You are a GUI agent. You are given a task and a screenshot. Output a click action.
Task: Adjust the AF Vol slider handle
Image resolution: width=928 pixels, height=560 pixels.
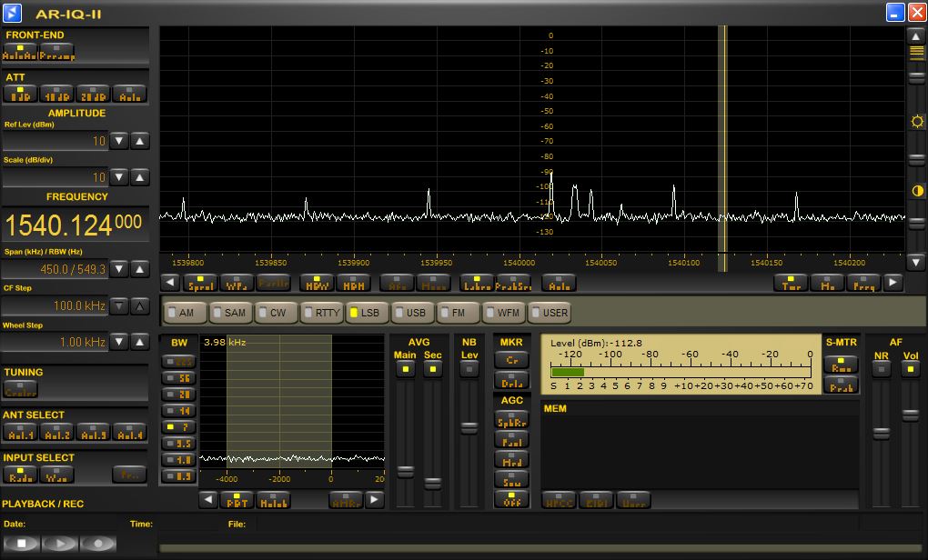click(x=910, y=415)
